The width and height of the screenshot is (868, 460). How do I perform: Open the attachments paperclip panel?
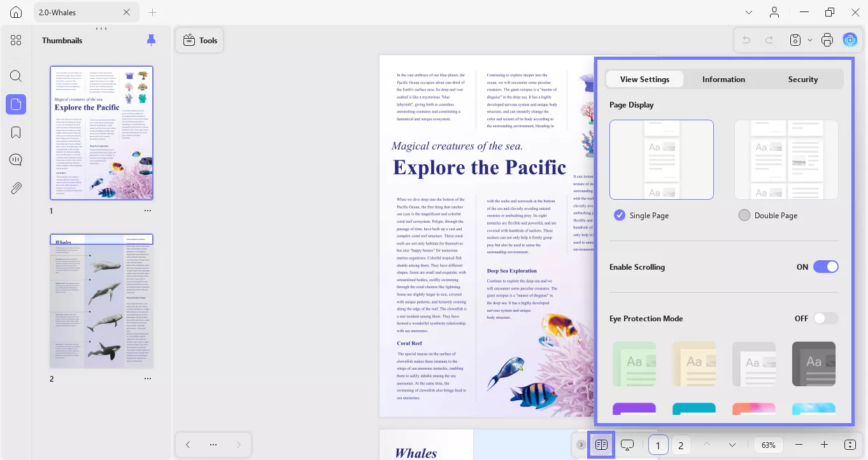16,188
